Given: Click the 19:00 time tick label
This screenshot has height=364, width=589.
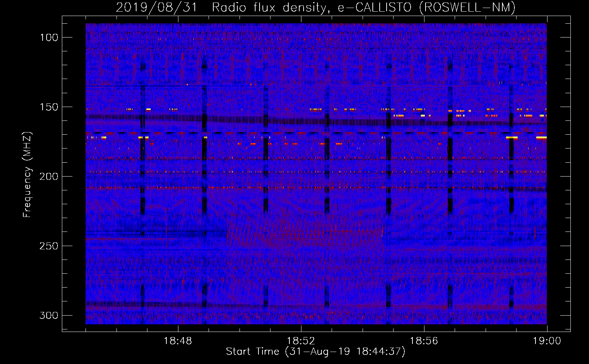Looking at the screenshot, I should 547,341.
